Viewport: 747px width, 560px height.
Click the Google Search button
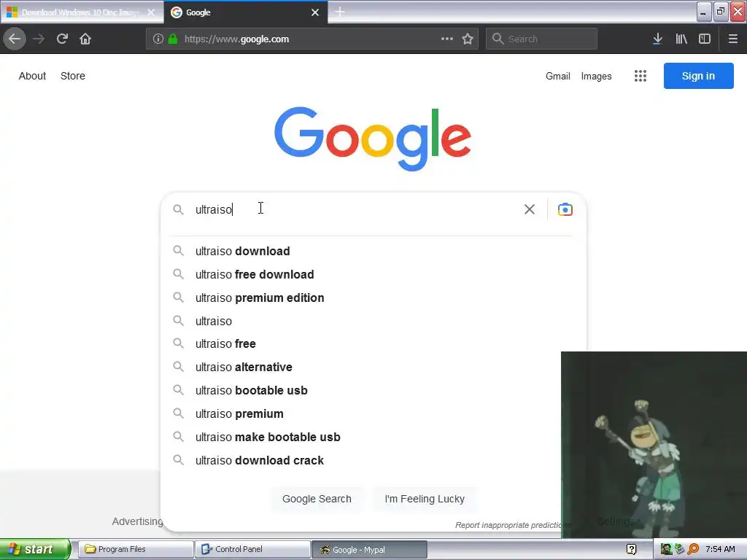click(x=317, y=499)
